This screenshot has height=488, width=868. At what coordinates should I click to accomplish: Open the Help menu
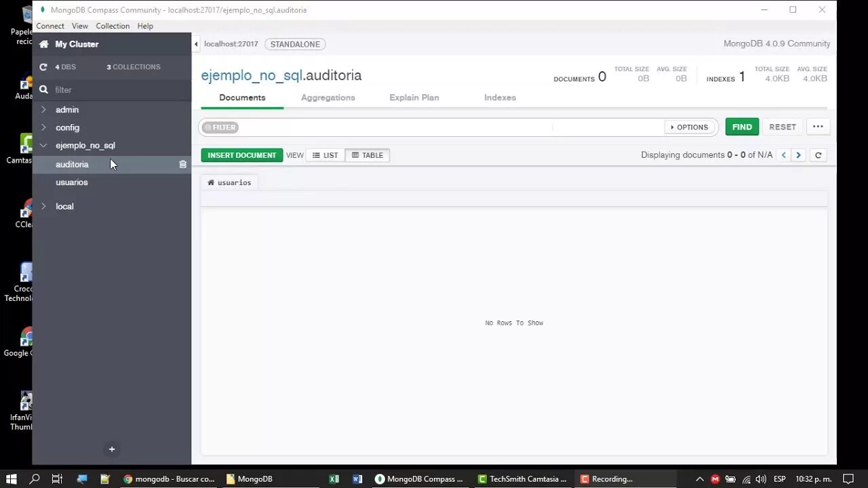(145, 26)
